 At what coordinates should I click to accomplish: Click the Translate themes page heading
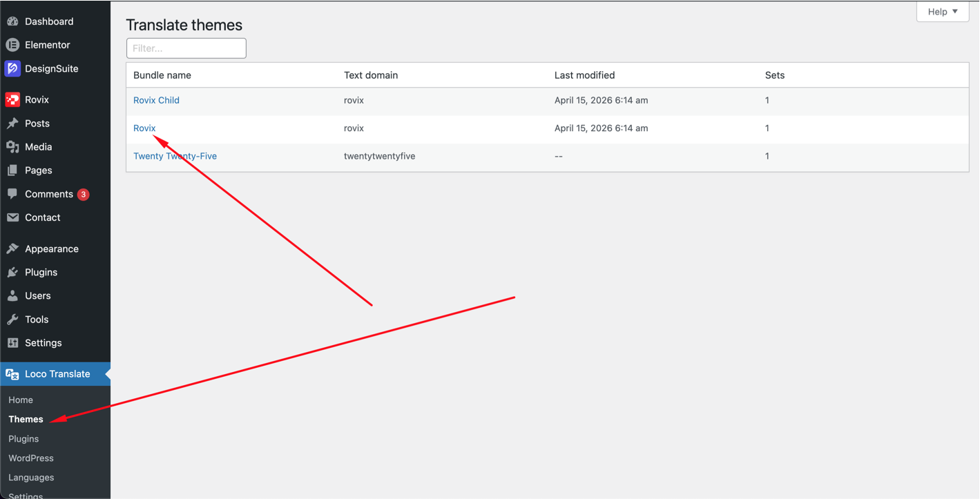184,26
